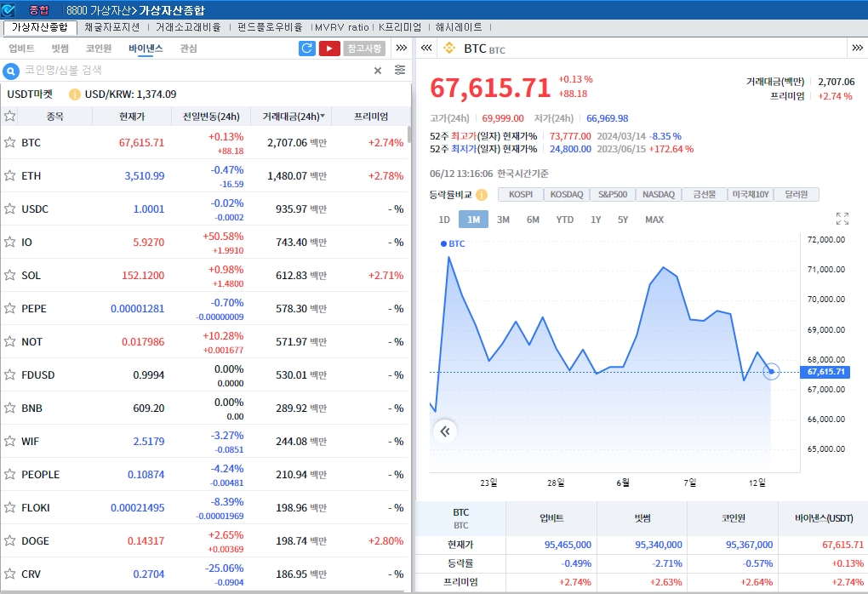Sort by 종목 column header

(x=54, y=117)
